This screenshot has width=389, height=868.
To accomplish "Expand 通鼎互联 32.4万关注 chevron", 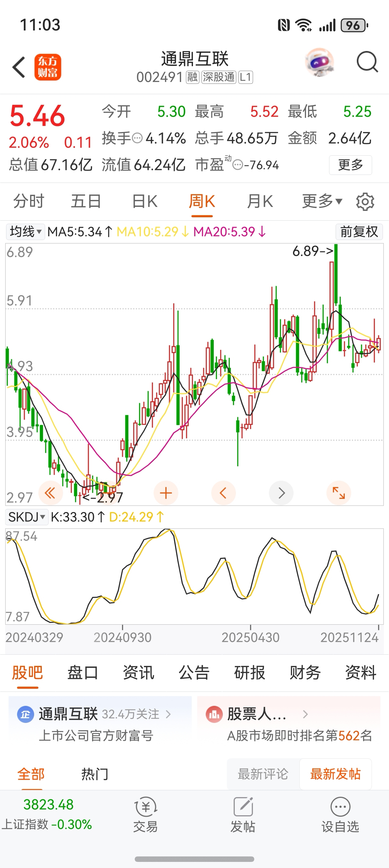I will [168, 714].
